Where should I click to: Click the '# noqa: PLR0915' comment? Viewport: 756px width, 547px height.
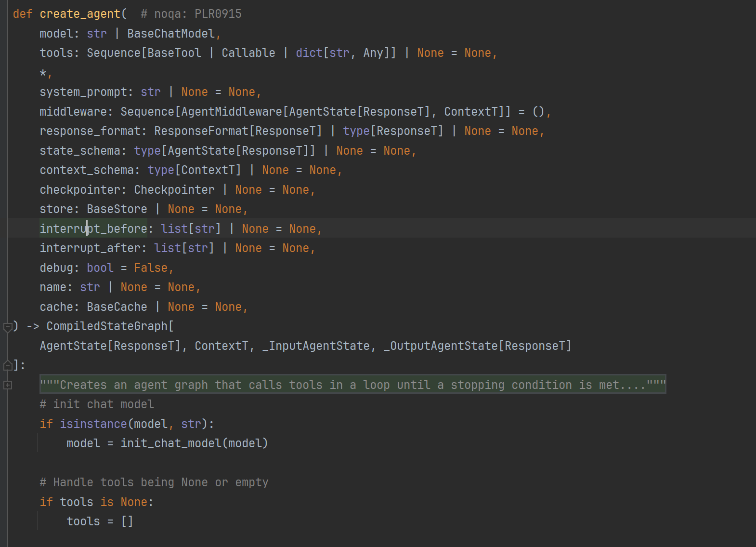point(191,14)
